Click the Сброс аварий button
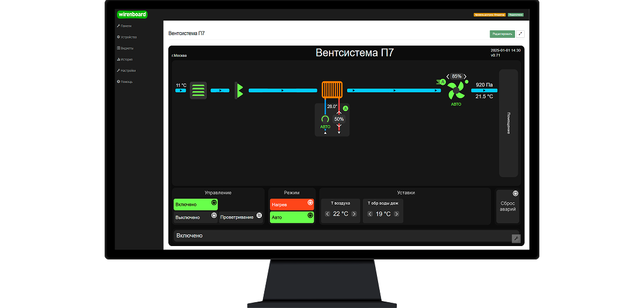 pos(508,206)
